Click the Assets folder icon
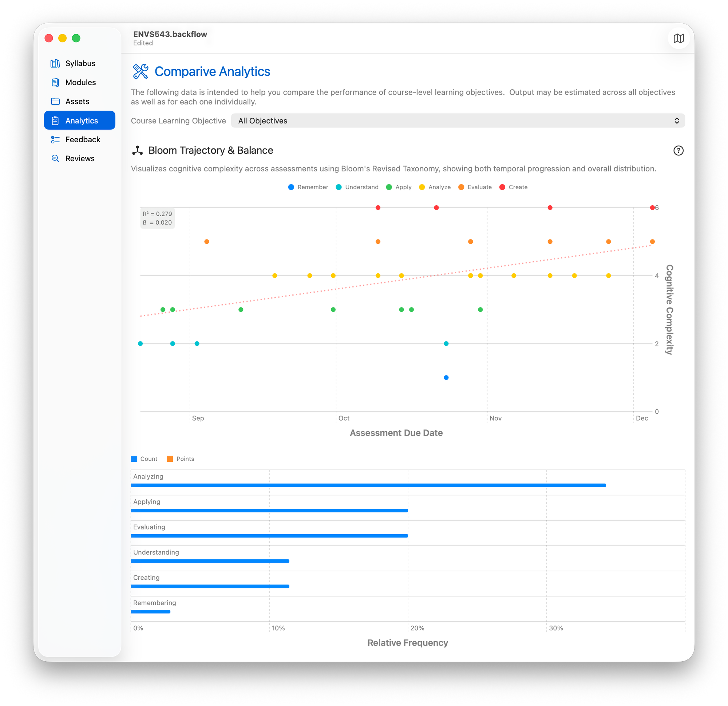The width and height of the screenshot is (728, 706). pos(55,102)
